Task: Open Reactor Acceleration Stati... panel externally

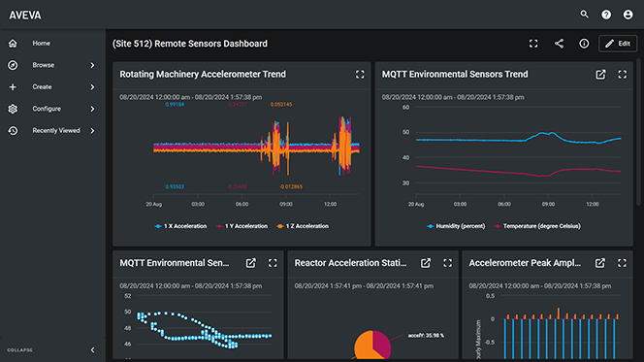Action: click(x=426, y=263)
